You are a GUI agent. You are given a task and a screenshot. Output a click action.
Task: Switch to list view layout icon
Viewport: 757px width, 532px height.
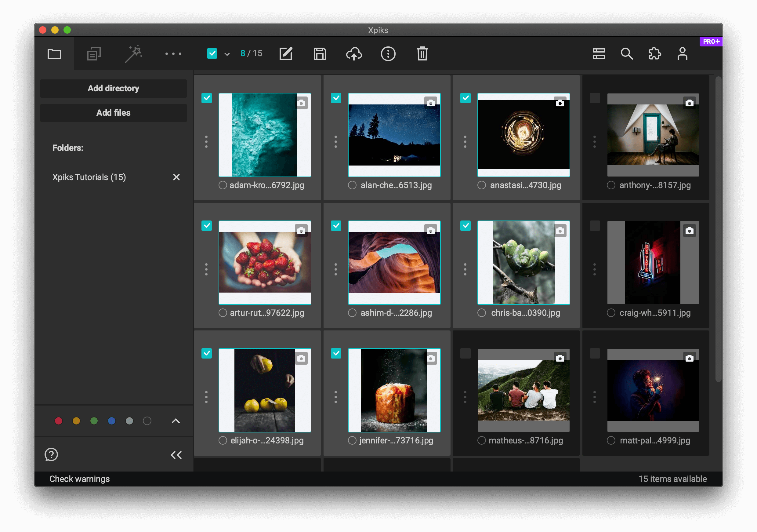598,54
